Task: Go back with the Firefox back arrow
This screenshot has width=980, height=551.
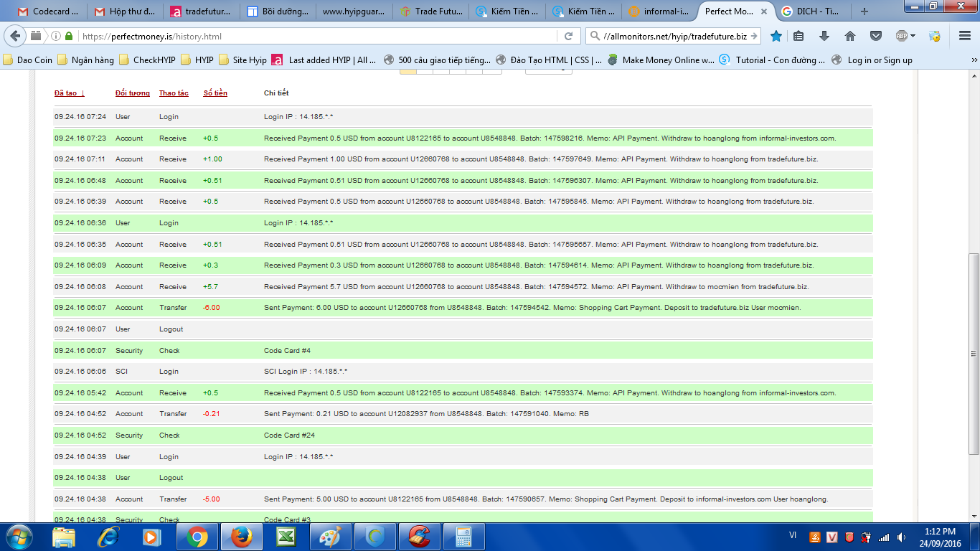Action: coord(16,36)
